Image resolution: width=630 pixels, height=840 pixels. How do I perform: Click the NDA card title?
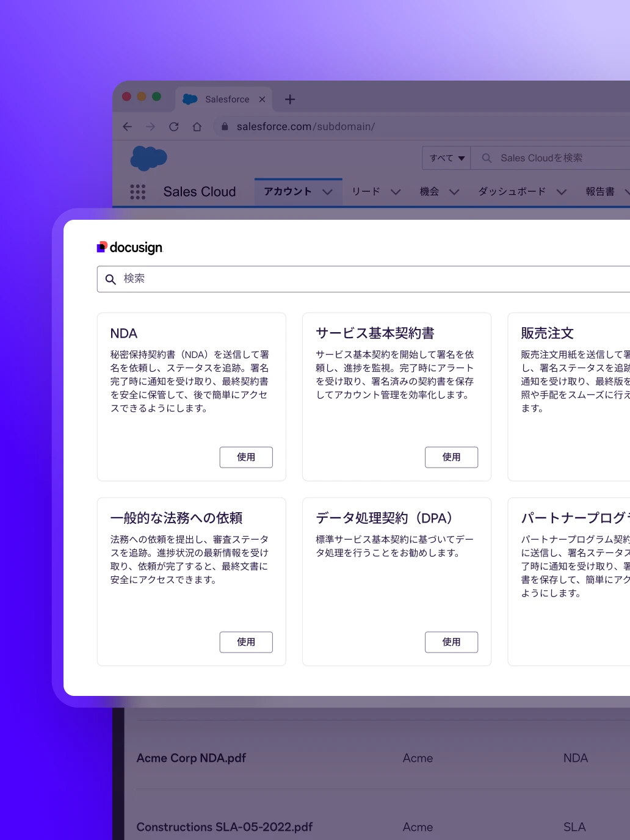pos(124,333)
